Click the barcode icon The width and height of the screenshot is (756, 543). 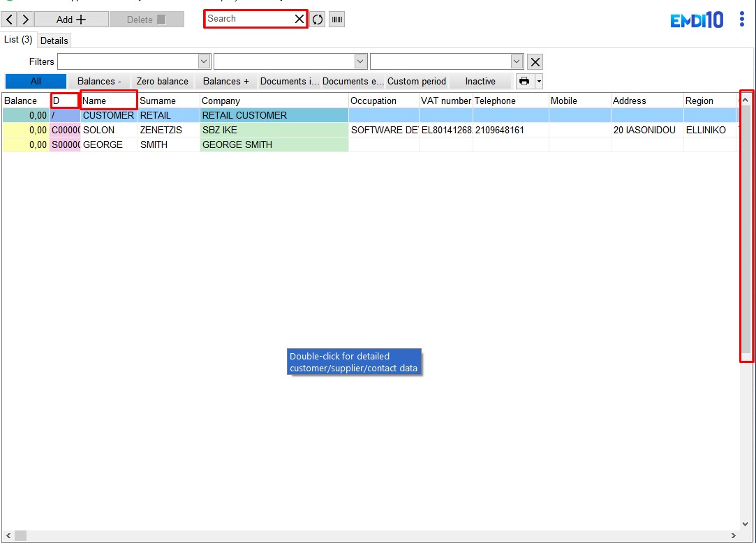click(x=337, y=20)
